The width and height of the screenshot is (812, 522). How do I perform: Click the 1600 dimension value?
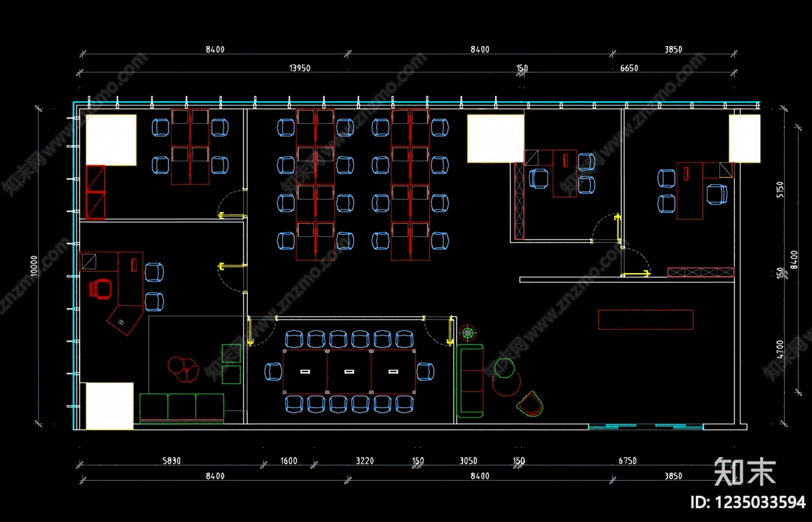click(289, 461)
